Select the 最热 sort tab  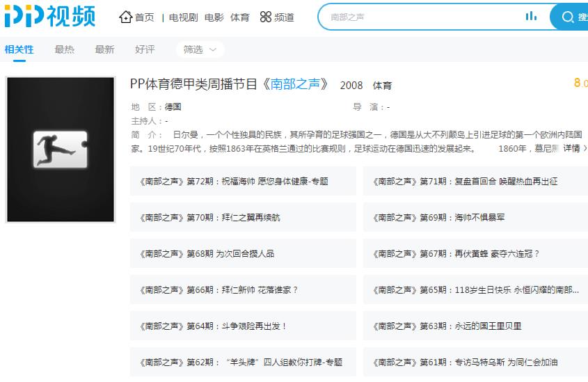pyautogui.click(x=65, y=49)
